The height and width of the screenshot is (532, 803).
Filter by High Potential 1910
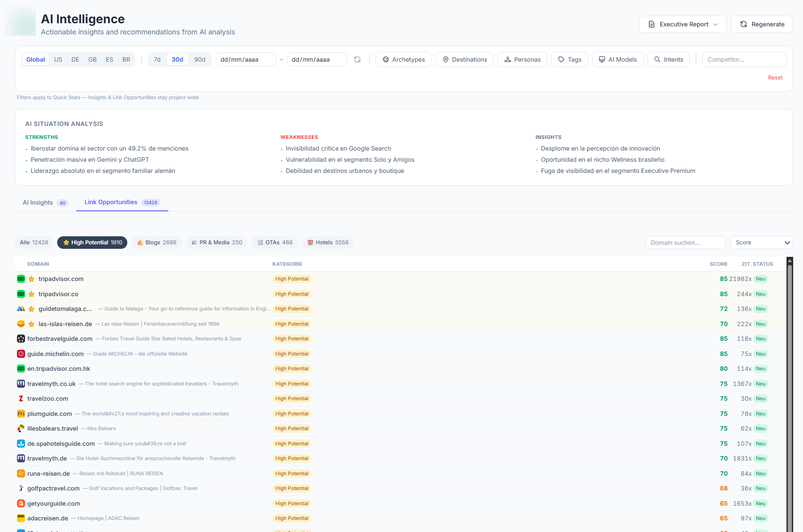point(92,243)
